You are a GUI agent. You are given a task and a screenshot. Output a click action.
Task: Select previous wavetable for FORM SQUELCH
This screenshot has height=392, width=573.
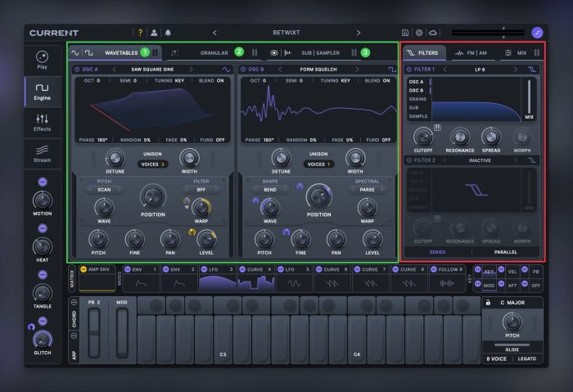[x=280, y=70]
